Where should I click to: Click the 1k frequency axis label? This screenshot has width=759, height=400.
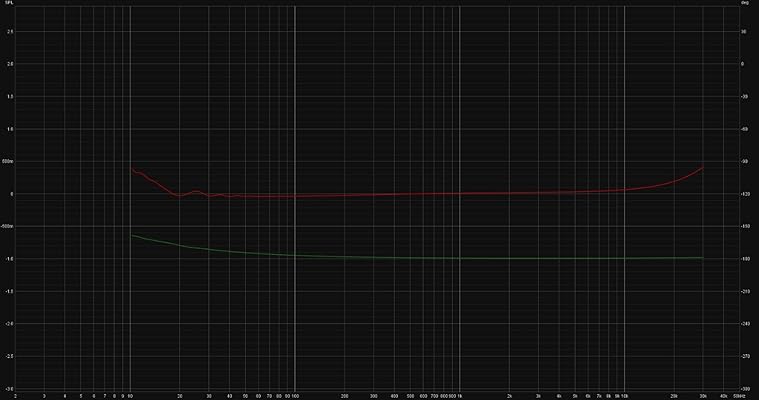tap(459, 396)
